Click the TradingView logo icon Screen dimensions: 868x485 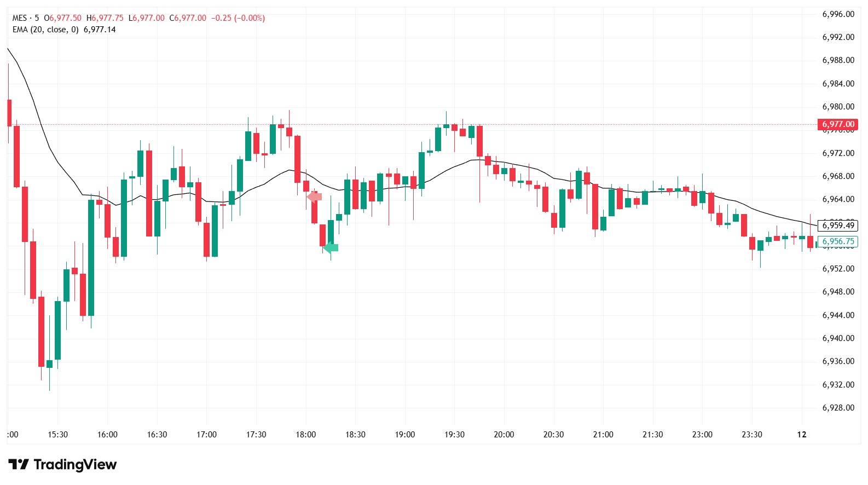(x=18, y=465)
